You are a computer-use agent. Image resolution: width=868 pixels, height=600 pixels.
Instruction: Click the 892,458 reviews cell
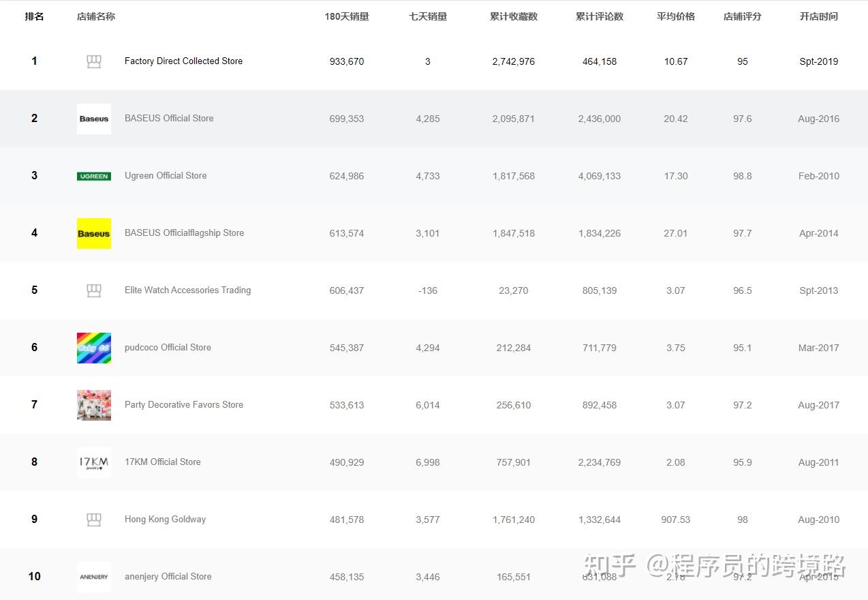coord(600,405)
